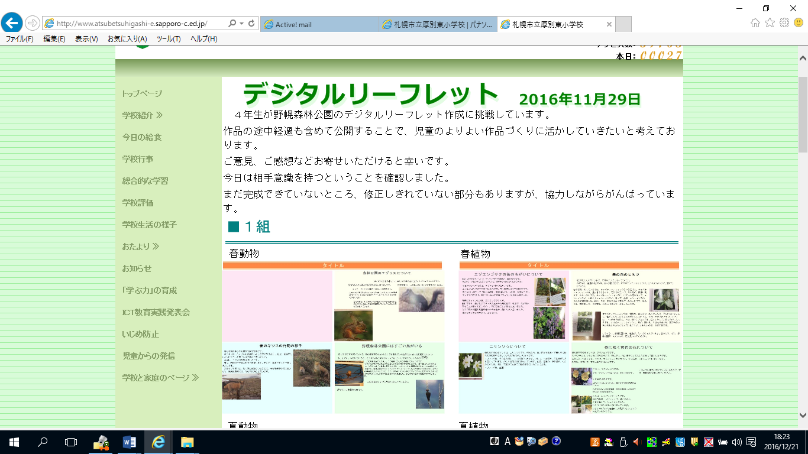Click the smiley feedback icon
Image resolution: width=808 pixels, height=454 pixels.
798,23
